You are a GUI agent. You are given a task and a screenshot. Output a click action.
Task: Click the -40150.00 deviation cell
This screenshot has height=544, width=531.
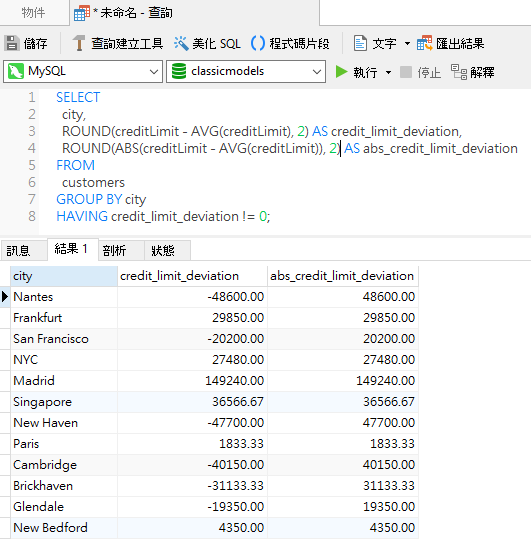(192, 465)
